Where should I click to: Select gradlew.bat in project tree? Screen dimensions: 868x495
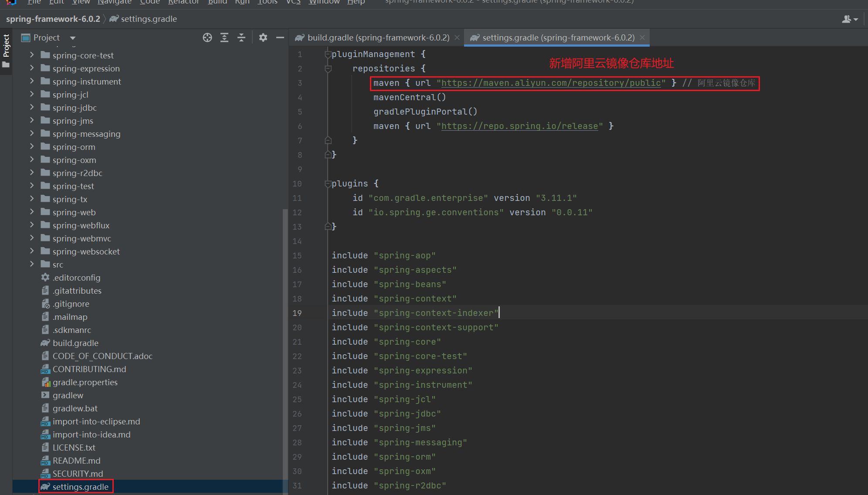pos(75,408)
